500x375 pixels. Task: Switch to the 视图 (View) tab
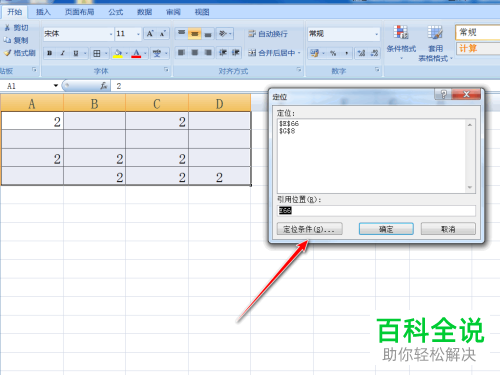202,12
